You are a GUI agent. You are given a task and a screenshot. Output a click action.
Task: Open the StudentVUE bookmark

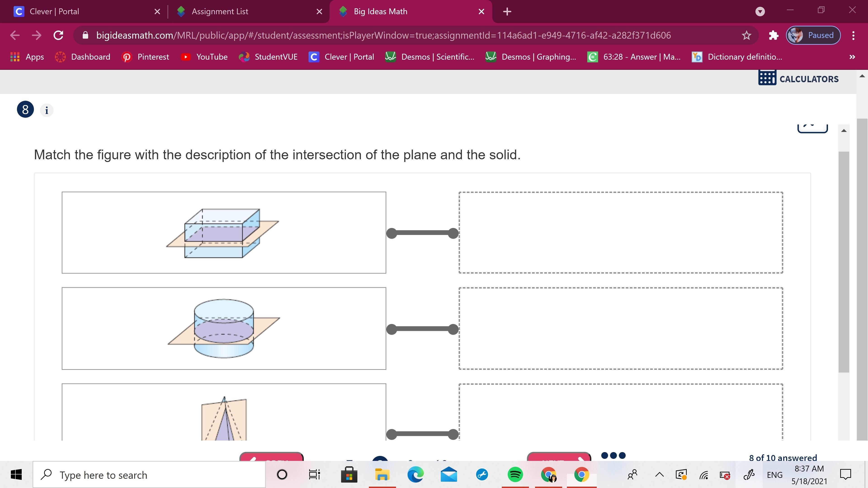(x=268, y=57)
